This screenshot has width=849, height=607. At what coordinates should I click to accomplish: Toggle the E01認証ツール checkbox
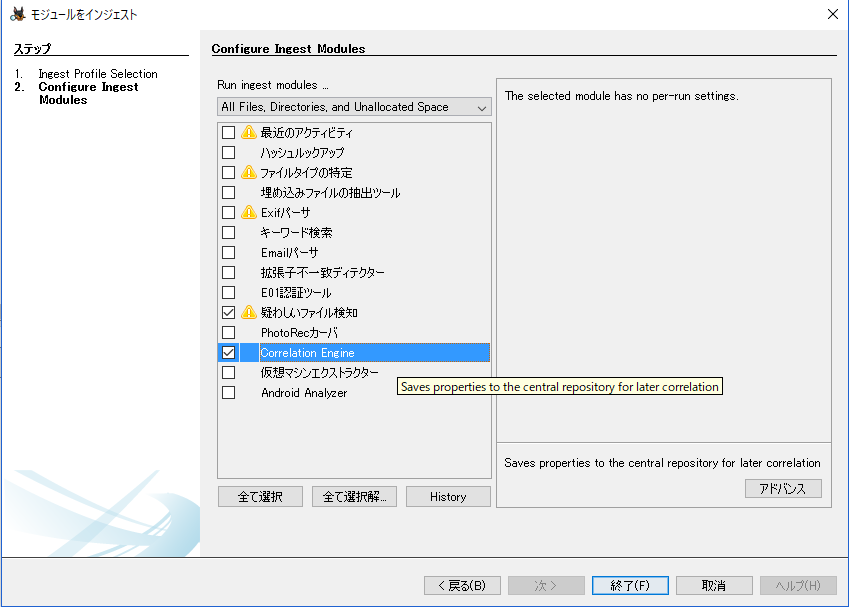(x=228, y=293)
